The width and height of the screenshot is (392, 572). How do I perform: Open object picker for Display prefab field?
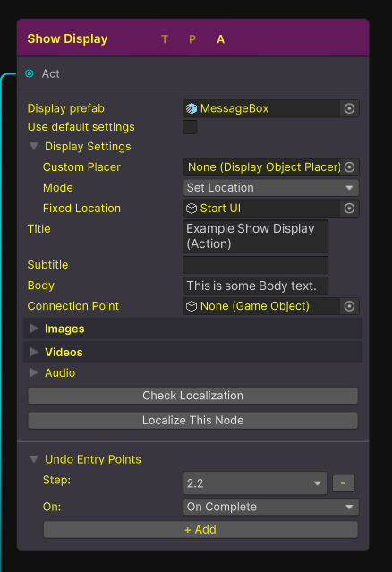(x=349, y=108)
